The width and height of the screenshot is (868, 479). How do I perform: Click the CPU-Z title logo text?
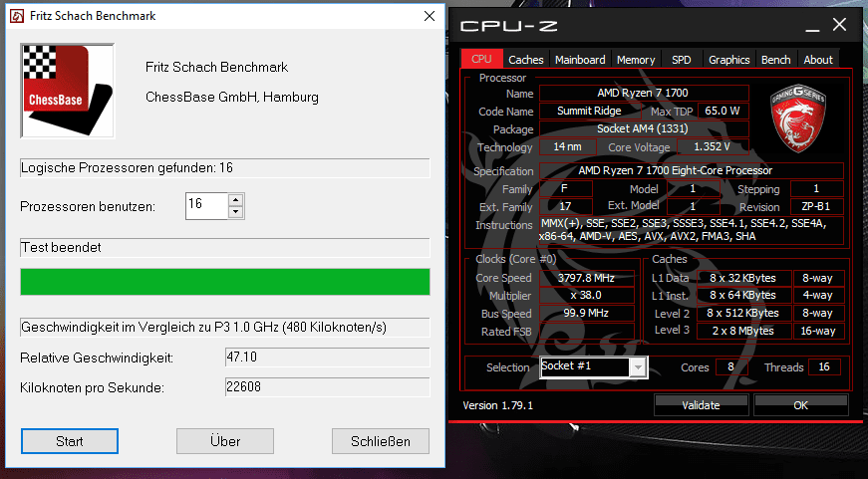(508, 26)
